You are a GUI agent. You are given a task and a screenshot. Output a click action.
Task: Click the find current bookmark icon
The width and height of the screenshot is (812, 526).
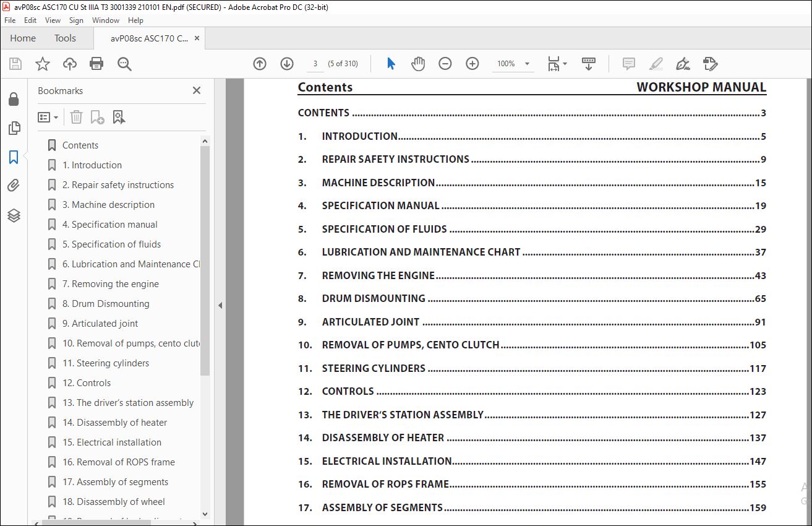point(119,117)
